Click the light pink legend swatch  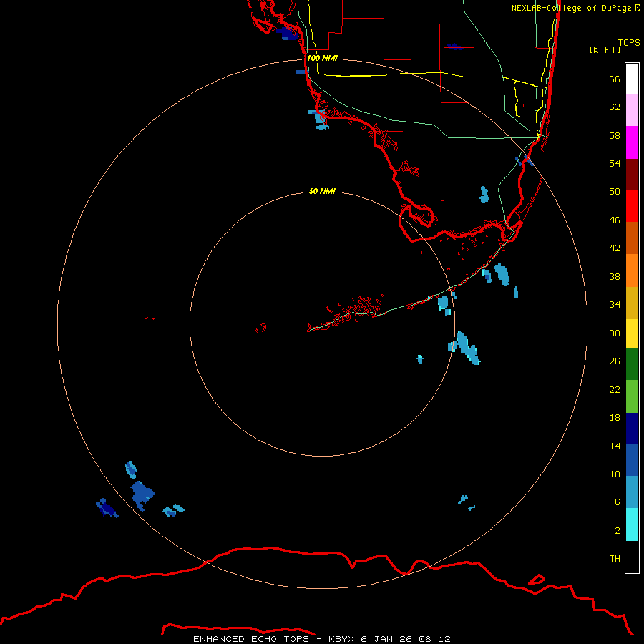click(x=632, y=110)
